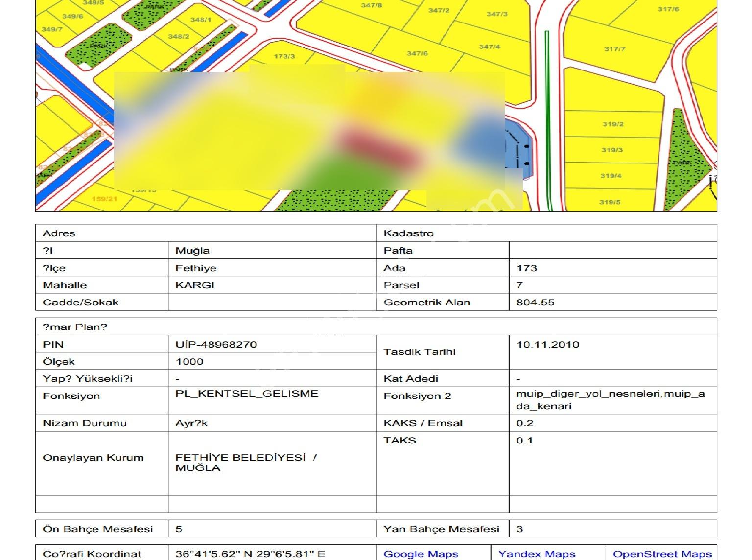The image size is (752, 560).
Task: Select the coordinate value 36°41'5.62" N 29°6'5.81" E
Action: coord(250,554)
